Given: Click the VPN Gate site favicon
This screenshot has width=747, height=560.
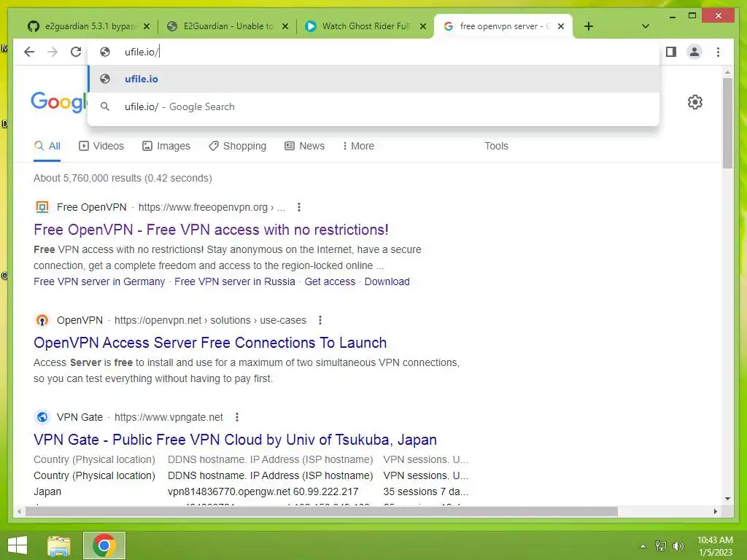Looking at the screenshot, I should tap(42, 417).
